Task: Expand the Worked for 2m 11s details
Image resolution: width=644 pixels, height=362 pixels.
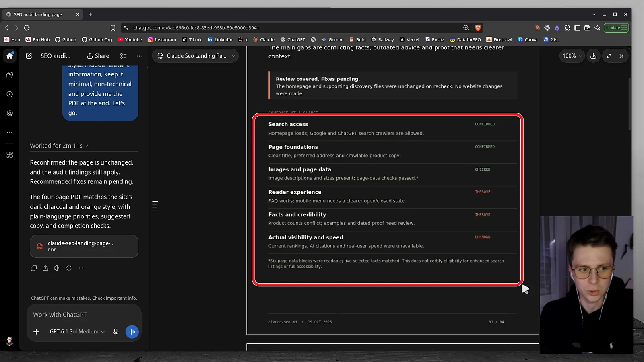Action: [x=59, y=146]
